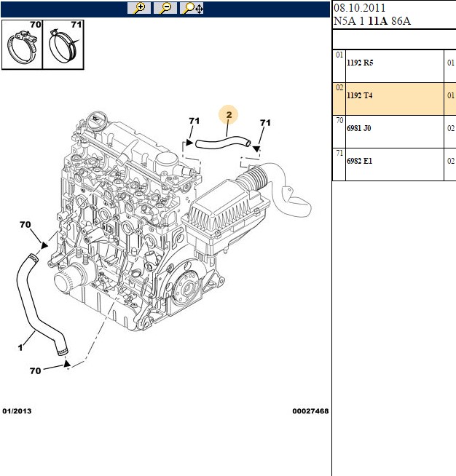456x476 pixels.
Task: Select part number 6981 J0
Action: 359,128
